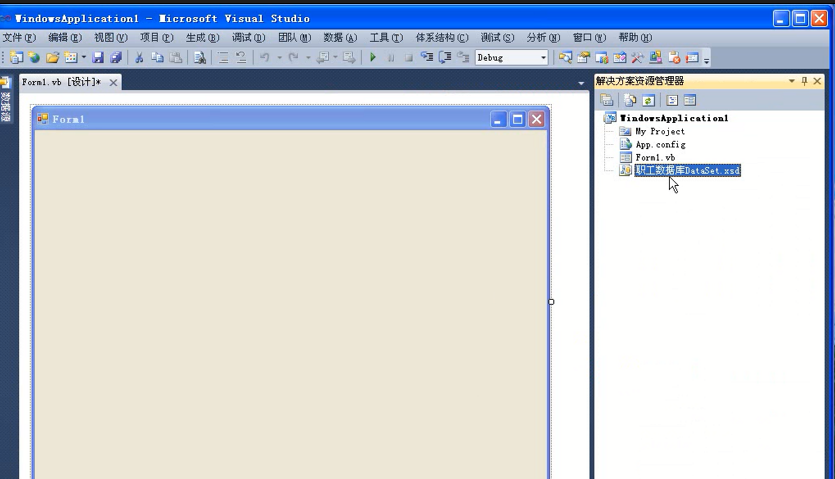Click the Cut scissors icon
The image size is (835, 479).
pos(139,58)
